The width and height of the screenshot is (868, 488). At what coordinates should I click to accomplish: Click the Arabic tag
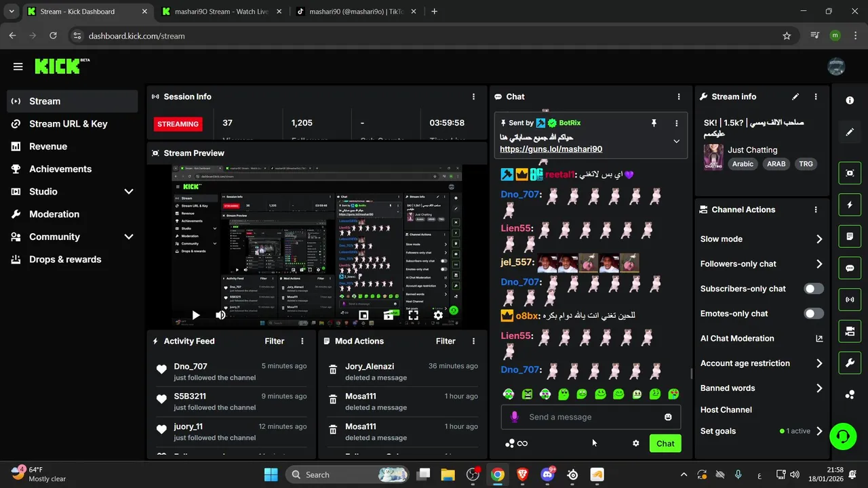coord(743,164)
